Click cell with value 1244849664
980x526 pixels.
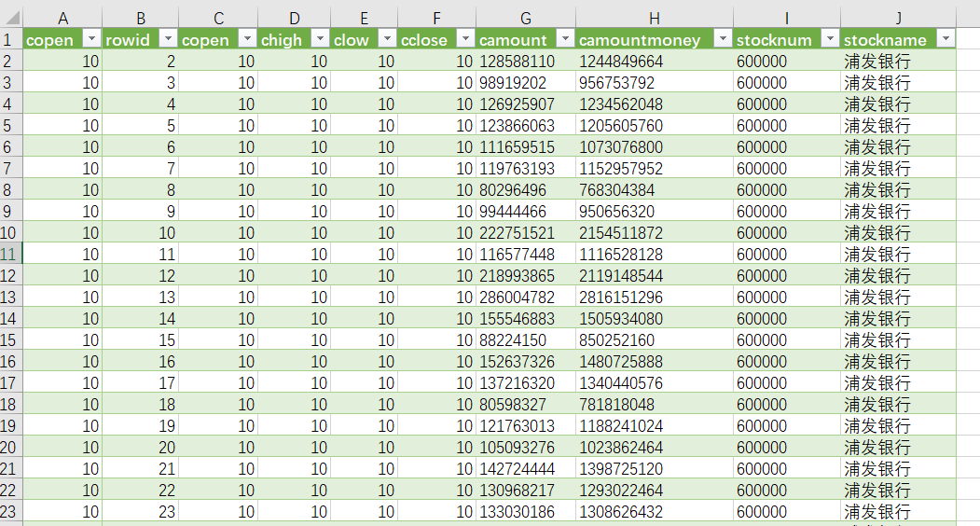point(655,62)
